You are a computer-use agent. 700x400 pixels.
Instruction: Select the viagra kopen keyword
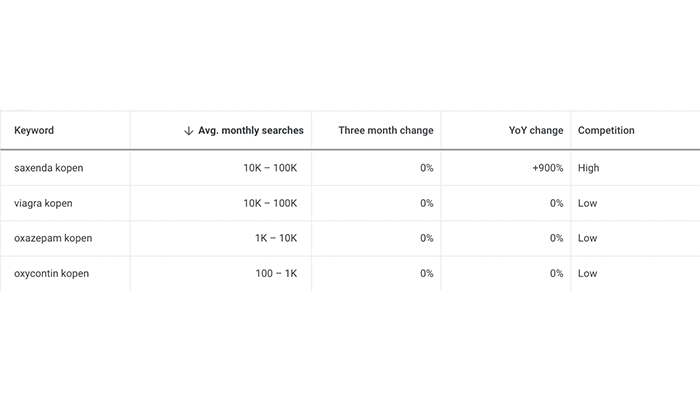(43, 203)
